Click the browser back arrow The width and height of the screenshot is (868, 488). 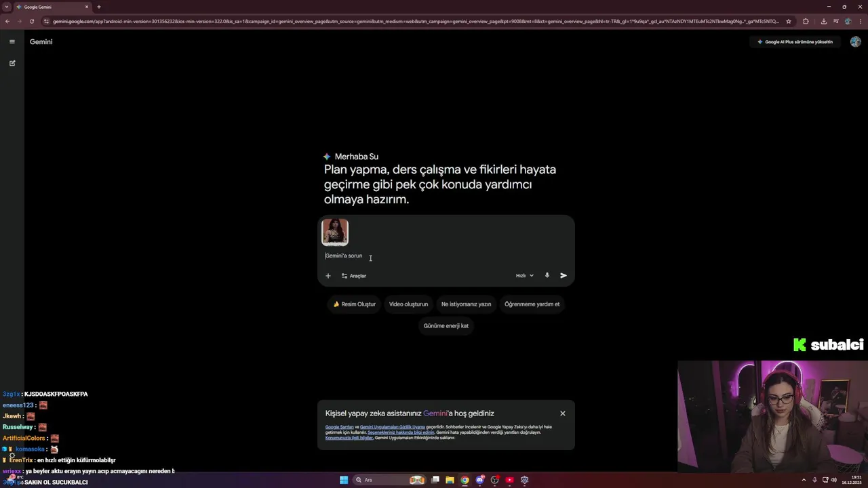coord(7,21)
